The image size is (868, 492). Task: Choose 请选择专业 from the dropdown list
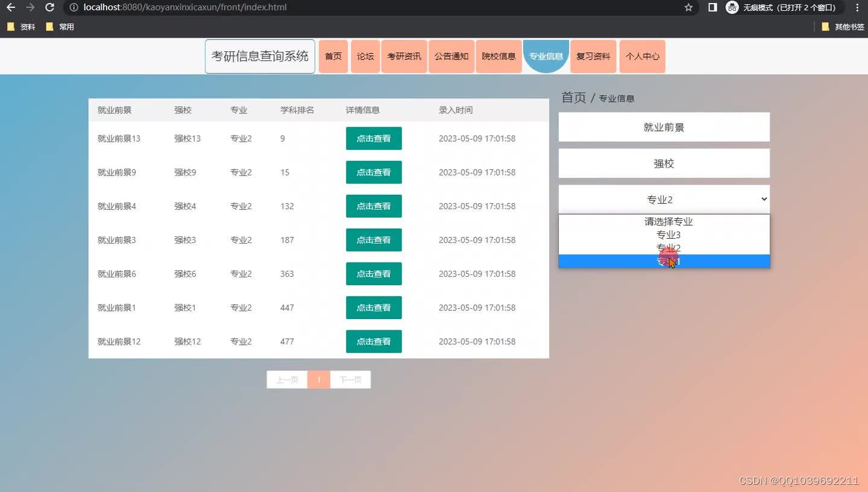[x=664, y=221]
